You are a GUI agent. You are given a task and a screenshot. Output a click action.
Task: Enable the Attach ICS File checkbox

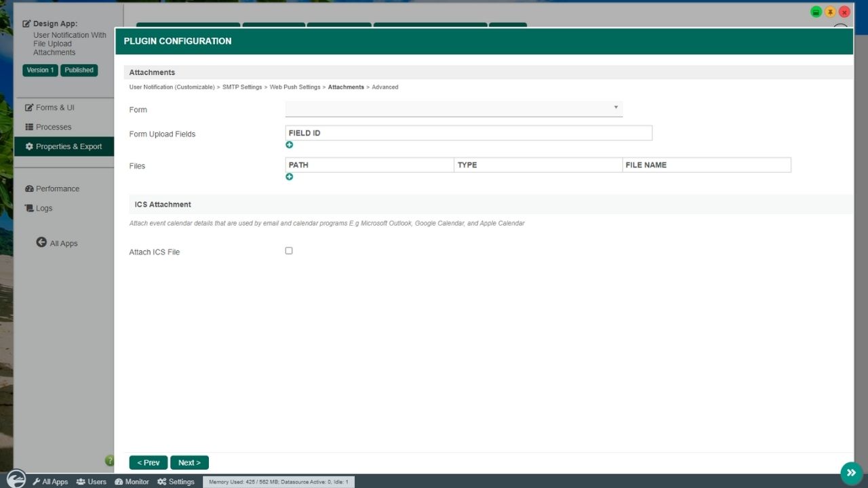pos(289,251)
